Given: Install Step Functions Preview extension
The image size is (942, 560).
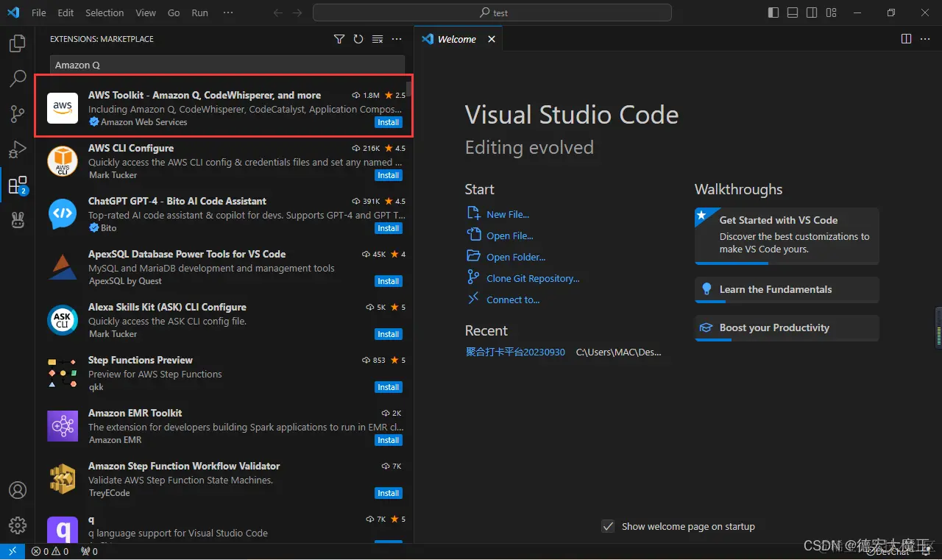Looking at the screenshot, I should point(388,387).
